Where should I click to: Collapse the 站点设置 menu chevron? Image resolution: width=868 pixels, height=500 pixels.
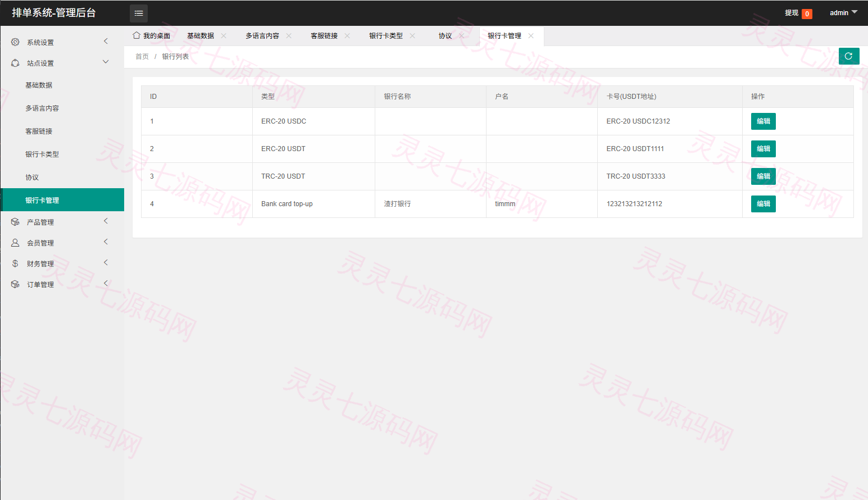[106, 62]
